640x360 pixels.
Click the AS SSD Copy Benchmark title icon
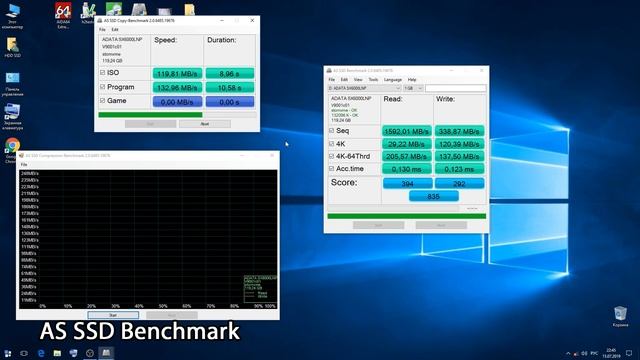point(100,20)
